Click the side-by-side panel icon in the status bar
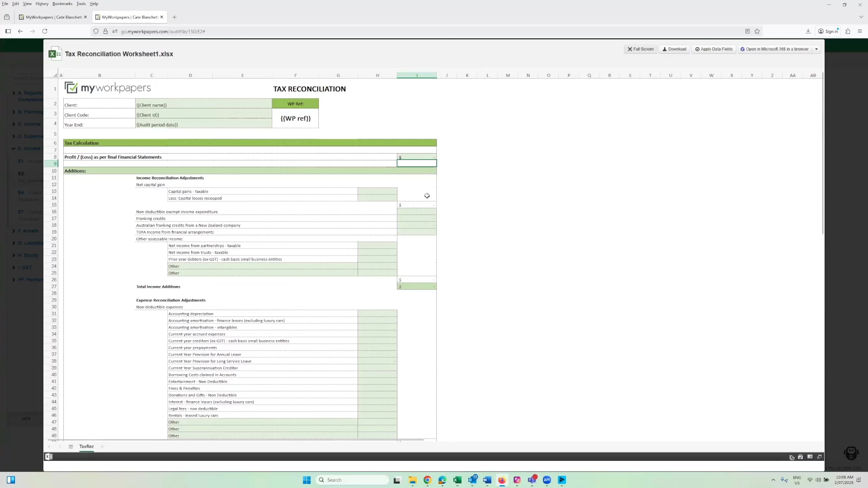The height and width of the screenshot is (488, 868). tap(810, 457)
